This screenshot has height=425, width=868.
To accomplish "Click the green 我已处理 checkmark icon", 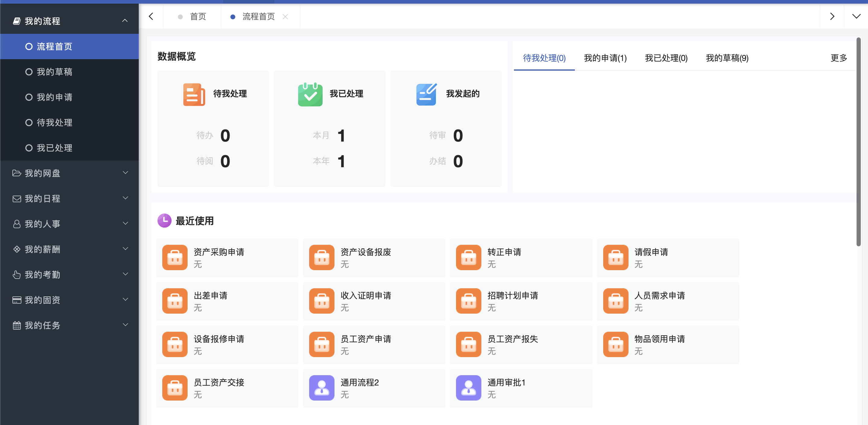I will pos(310,94).
